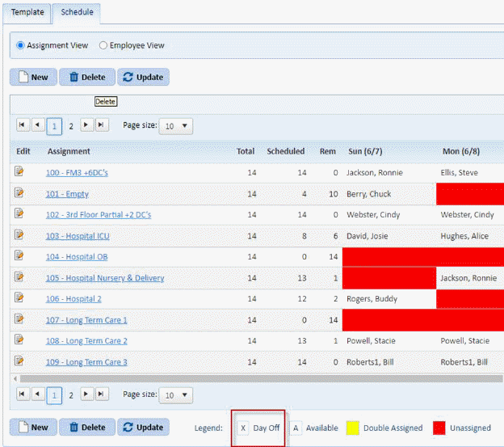Open 105 - Hospital Nursery & Delivery link
This screenshot has width=504, height=447.
(105, 278)
